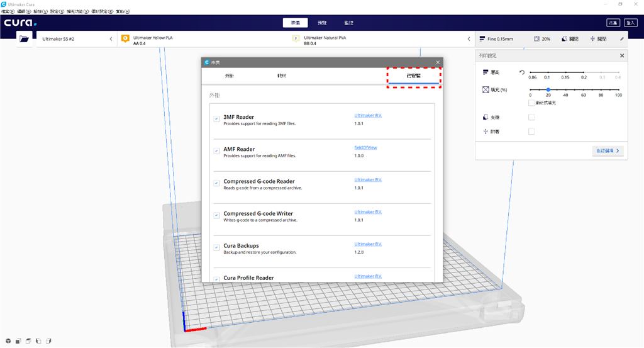Uncheck the 3MF Reader plugin checkbox
Image resolution: width=644 pixels, height=348 pixels.
(216, 118)
